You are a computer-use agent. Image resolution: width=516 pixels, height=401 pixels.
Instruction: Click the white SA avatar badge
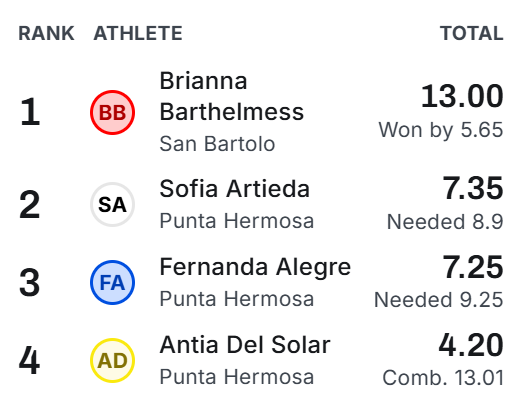(x=112, y=204)
